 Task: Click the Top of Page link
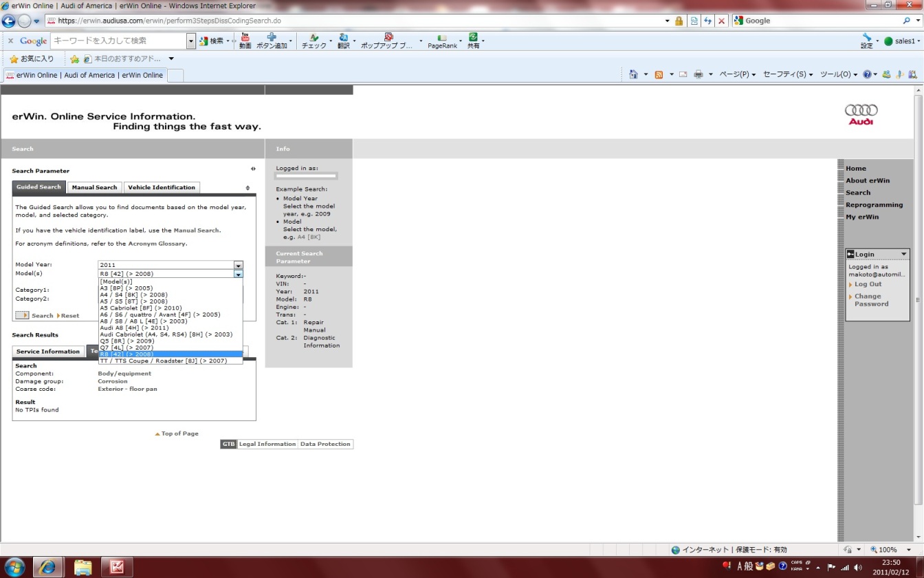tap(179, 433)
